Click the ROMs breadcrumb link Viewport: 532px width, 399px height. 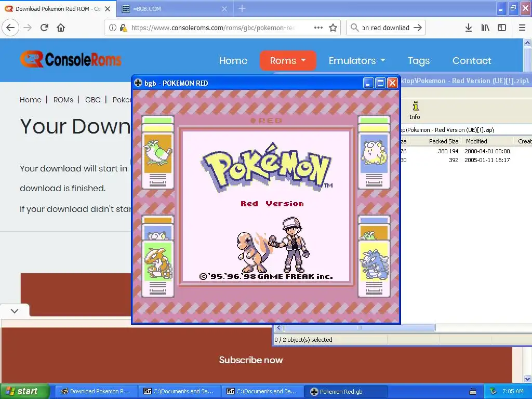pos(63,100)
